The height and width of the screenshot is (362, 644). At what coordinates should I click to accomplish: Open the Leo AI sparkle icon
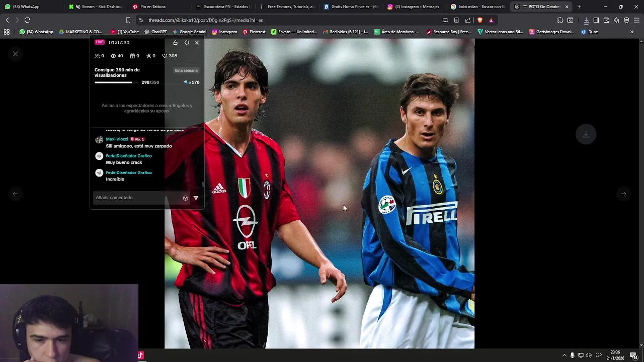click(x=616, y=20)
